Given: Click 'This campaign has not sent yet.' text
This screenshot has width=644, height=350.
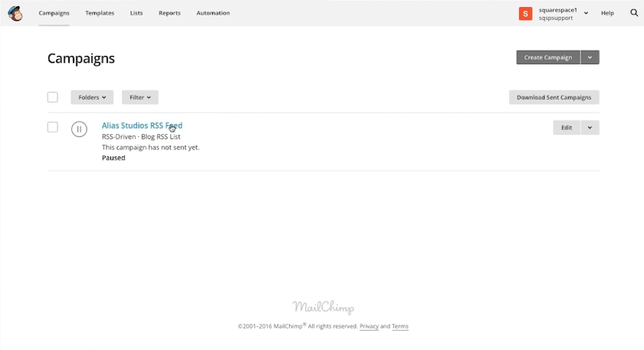Looking at the screenshot, I should [x=150, y=147].
